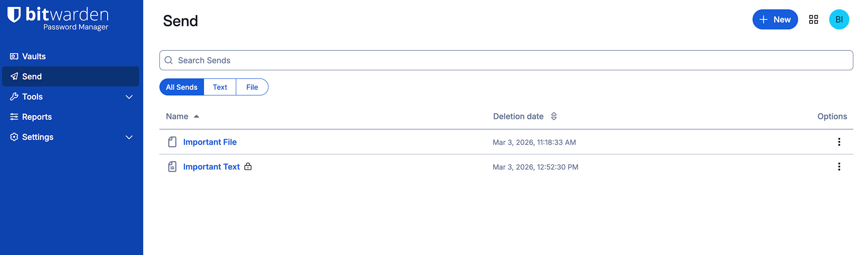Go to Vaults in sidebar
868x255 pixels.
(34, 56)
